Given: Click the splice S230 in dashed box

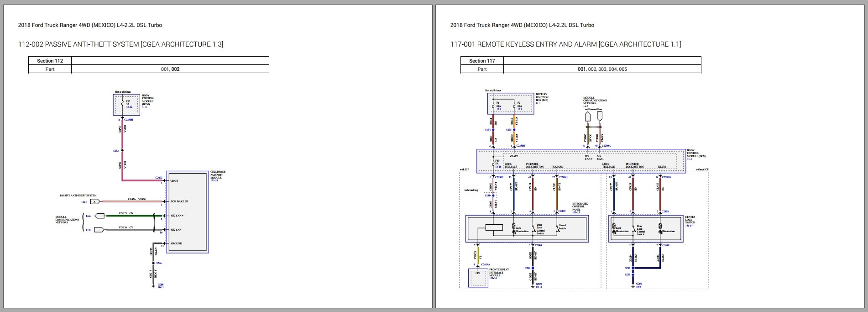Looking at the screenshot, I should click(x=492, y=196).
